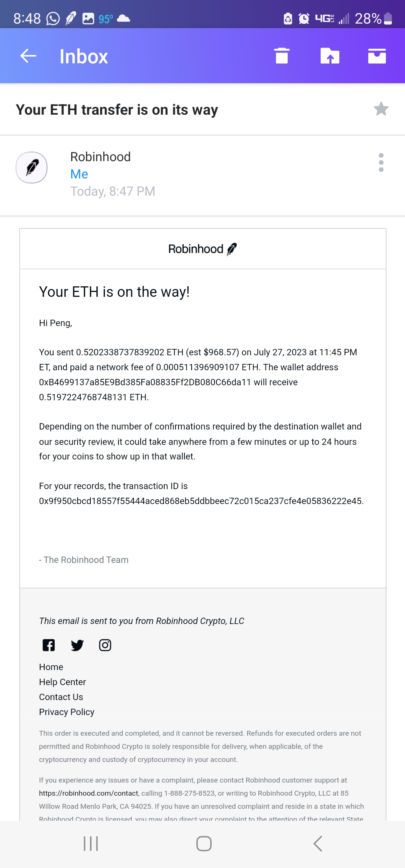Screen dimensions: 405x868
Task: Open the three-dot message options menu
Action: pos(381,163)
